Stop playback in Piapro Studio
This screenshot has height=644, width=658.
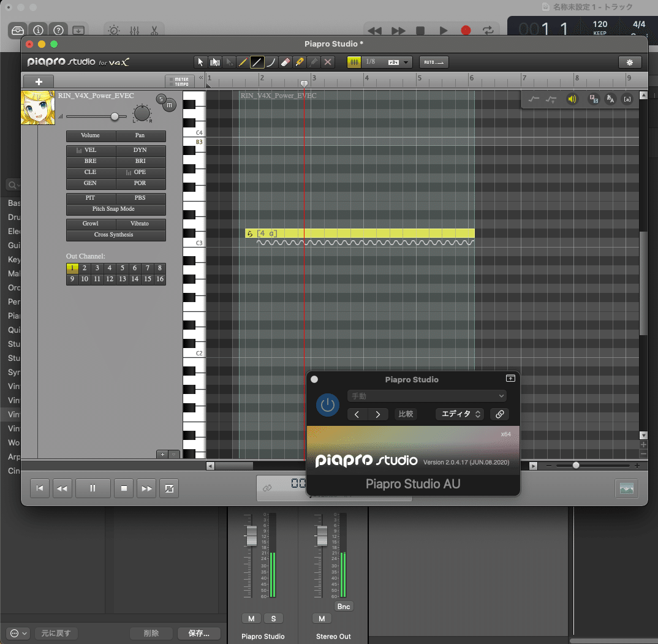[x=124, y=488]
